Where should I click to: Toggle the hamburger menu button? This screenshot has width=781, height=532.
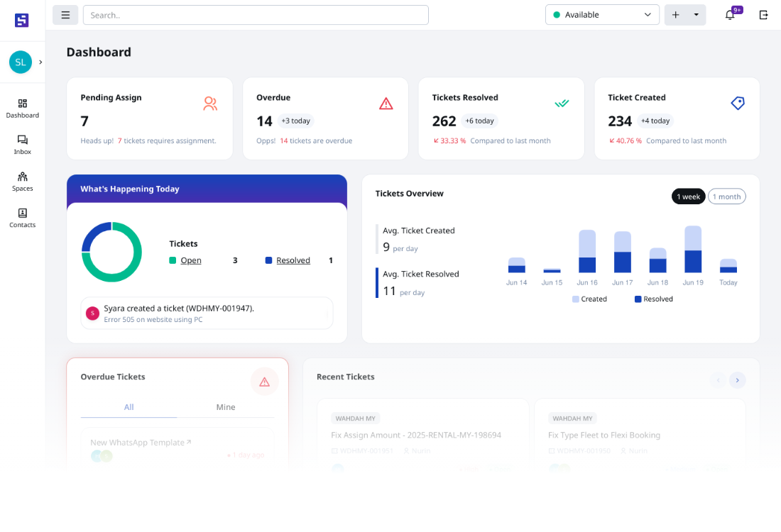[65, 15]
